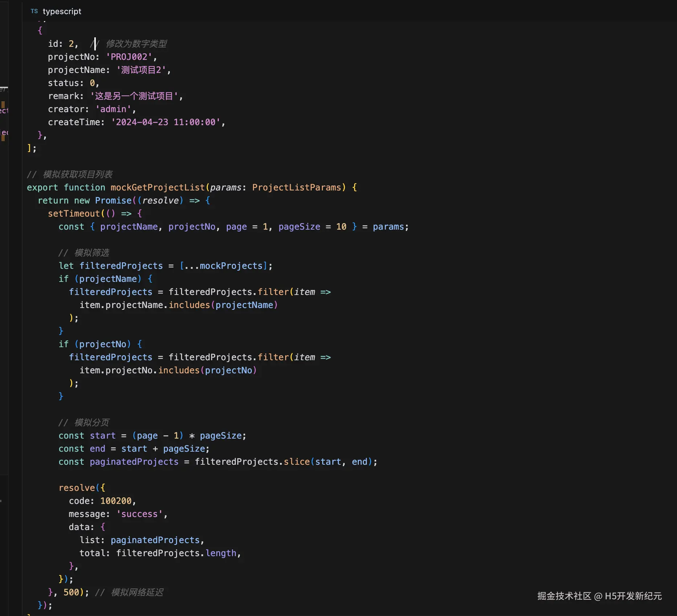Click the comment "// 模拟筛选"
The height and width of the screenshot is (616, 677).
(x=84, y=253)
